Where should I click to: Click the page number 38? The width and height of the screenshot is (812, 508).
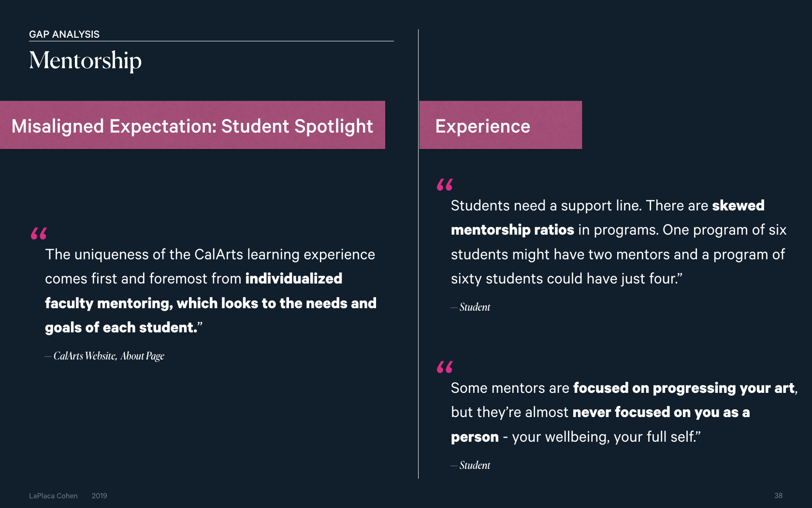pos(778,495)
